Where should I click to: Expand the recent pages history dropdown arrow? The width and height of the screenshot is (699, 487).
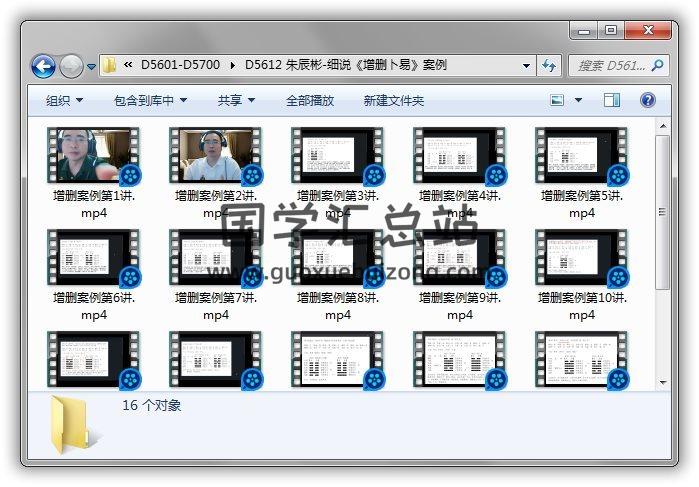pyautogui.click(x=92, y=67)
